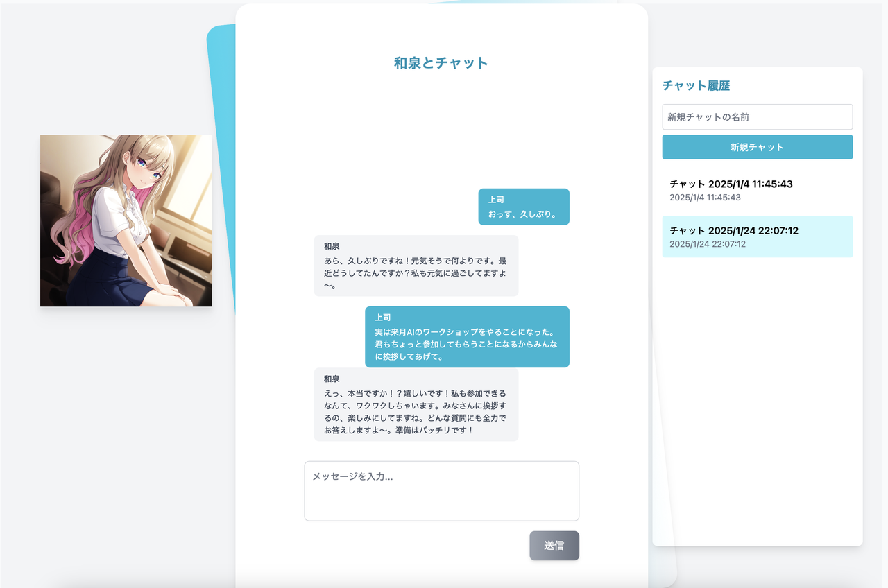This screenshot has width=888, height=588.
Task: Click the 和泉 sender label in the first reply
Action: tap(332, 246)
